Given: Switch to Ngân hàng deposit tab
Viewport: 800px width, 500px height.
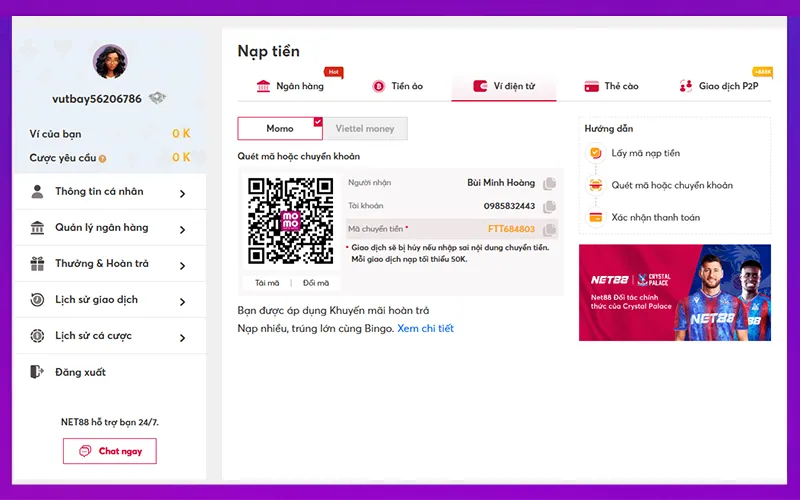Looking at the screenshot, I should click(x=290, y=86).
